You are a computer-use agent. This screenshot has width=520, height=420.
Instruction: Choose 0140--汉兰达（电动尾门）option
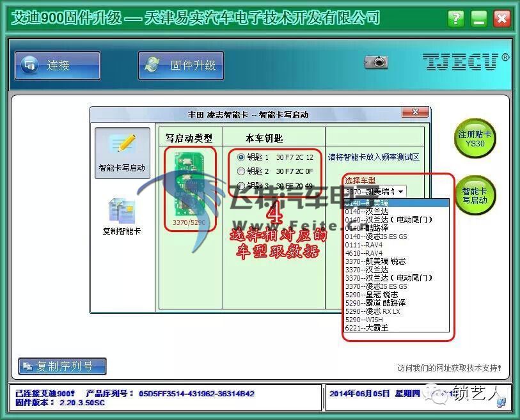(397, 219)
